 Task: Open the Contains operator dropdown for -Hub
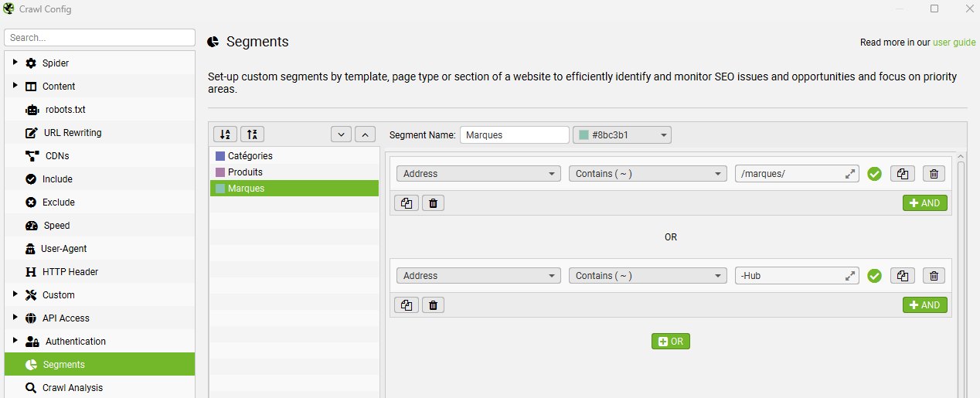pyautogui.click(x=648, y=276)
